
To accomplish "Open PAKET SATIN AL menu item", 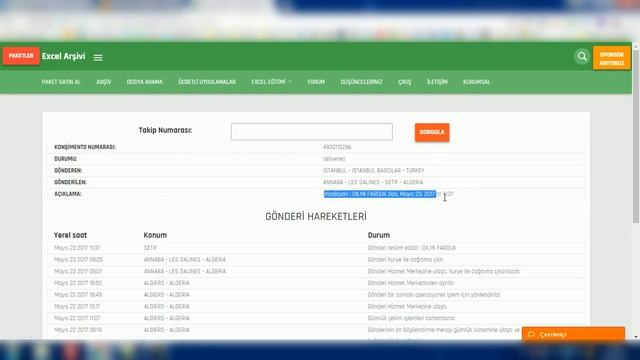I will pyautogui.click(x=61, y=82).
